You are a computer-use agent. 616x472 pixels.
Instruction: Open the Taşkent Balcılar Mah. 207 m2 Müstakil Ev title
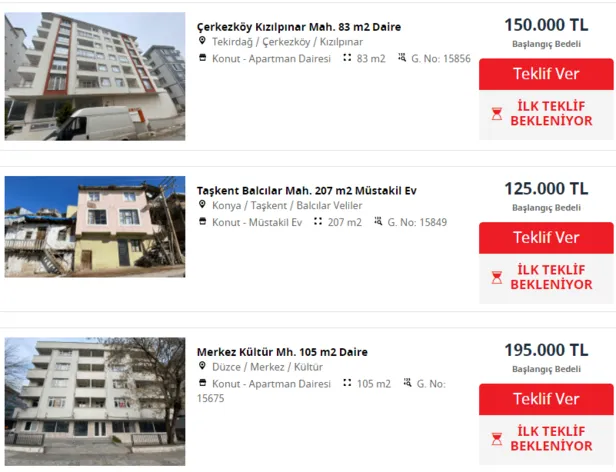(x=307, y=190)
